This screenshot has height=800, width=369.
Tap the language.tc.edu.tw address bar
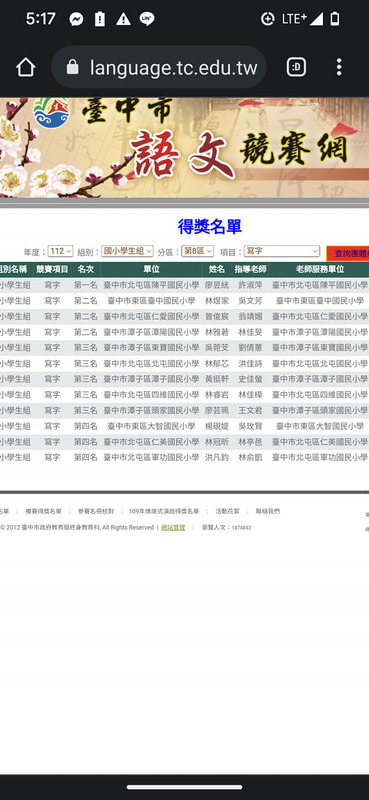click(x=159, y=67)
